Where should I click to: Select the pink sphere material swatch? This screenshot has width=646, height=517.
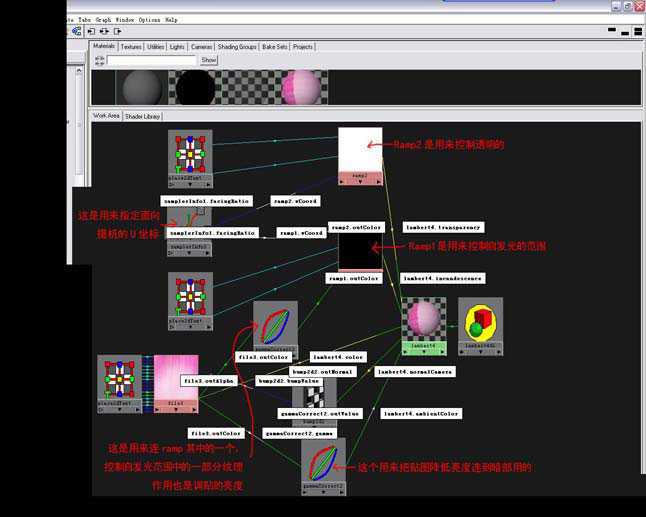coord(301,87)
